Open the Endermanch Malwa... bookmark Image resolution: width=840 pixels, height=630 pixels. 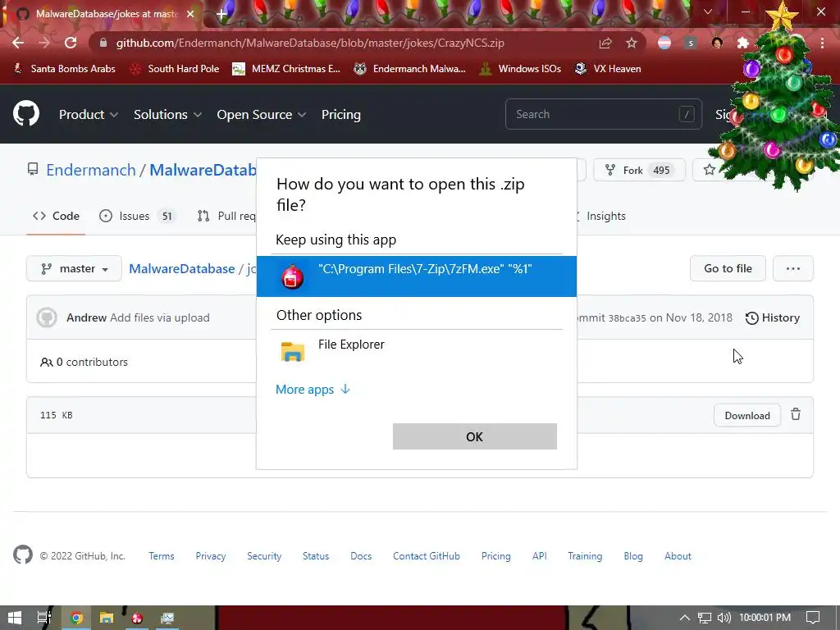pyautogui.click(x=410, y=69)
